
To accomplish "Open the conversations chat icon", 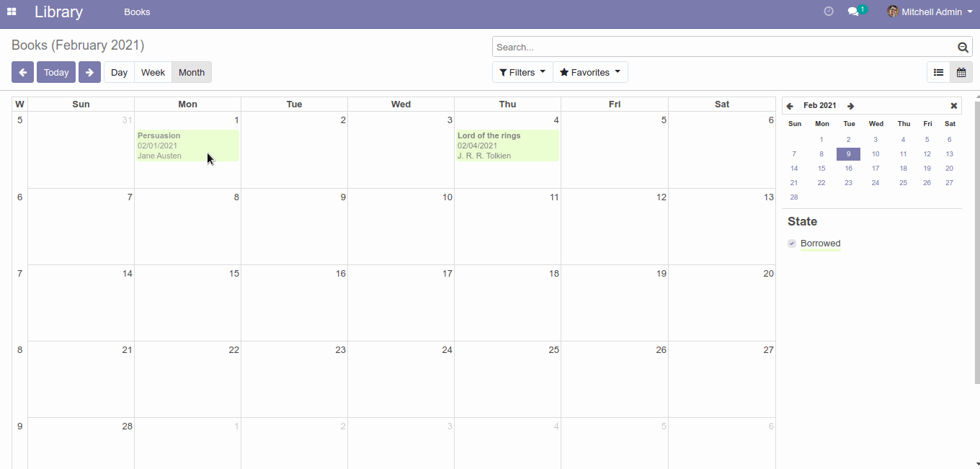I will tap(853, 12).
